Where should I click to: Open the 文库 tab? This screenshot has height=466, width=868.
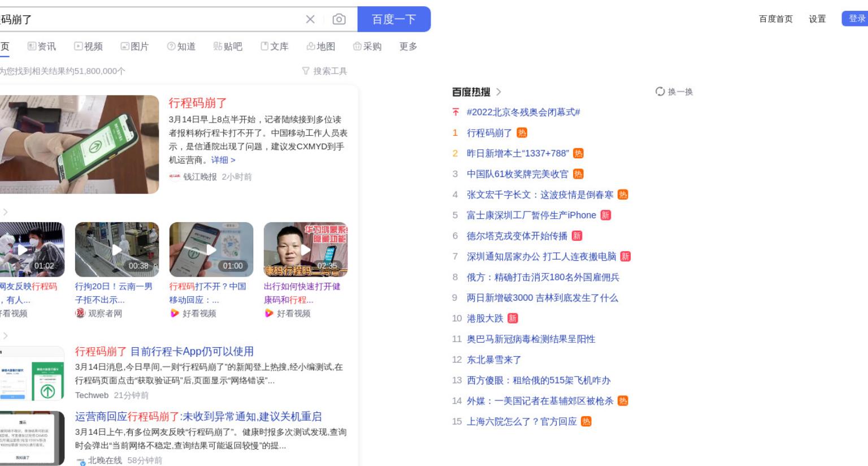(x=275, y=46)
